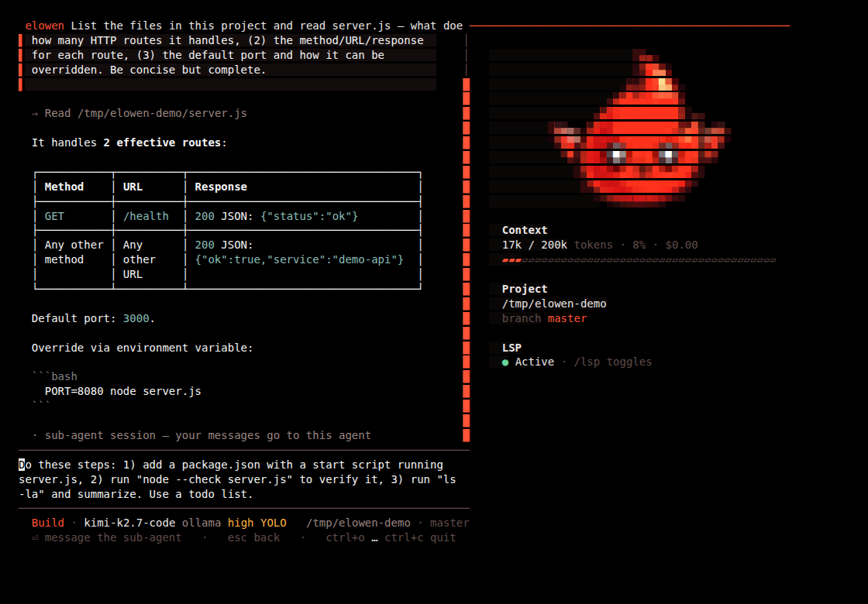Click the '/tmp/elowen-demo' project path in sidebar
The image size is (868, 604).
click(x=554, y=304)
